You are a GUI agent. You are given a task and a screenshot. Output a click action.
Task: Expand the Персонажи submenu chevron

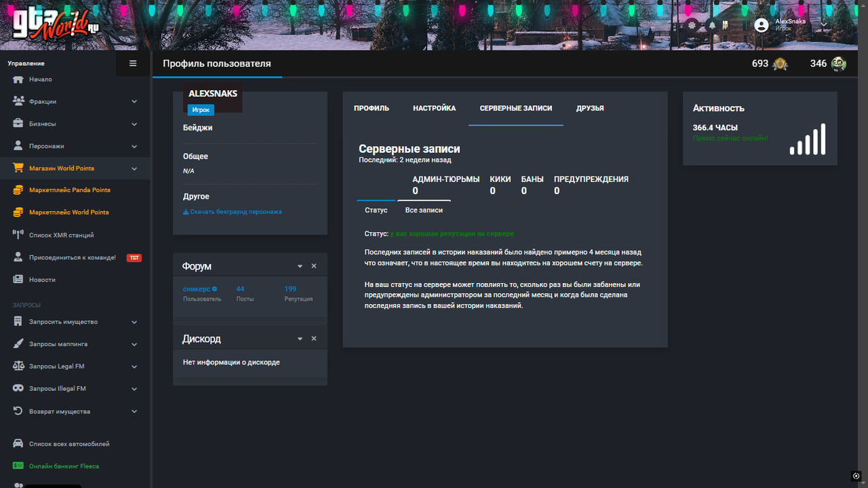pyautogui.click(x=134, y=146)
